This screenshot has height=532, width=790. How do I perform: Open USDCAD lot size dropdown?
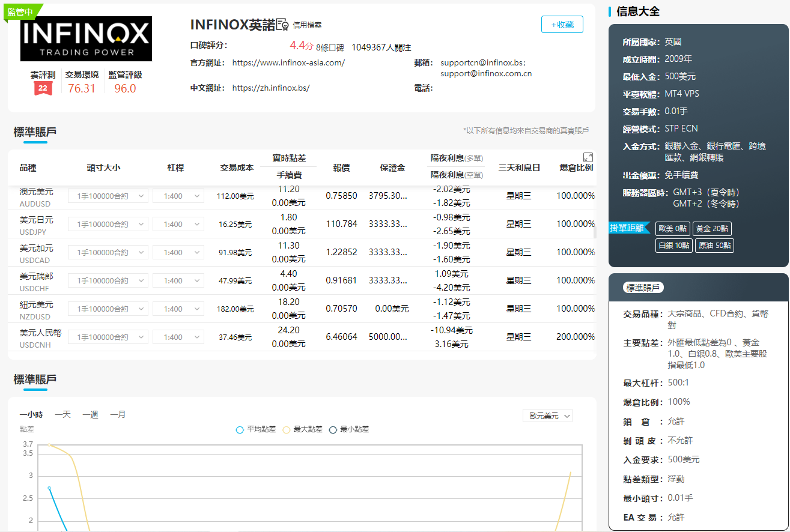pyautogui.click(x=108, y=252)
